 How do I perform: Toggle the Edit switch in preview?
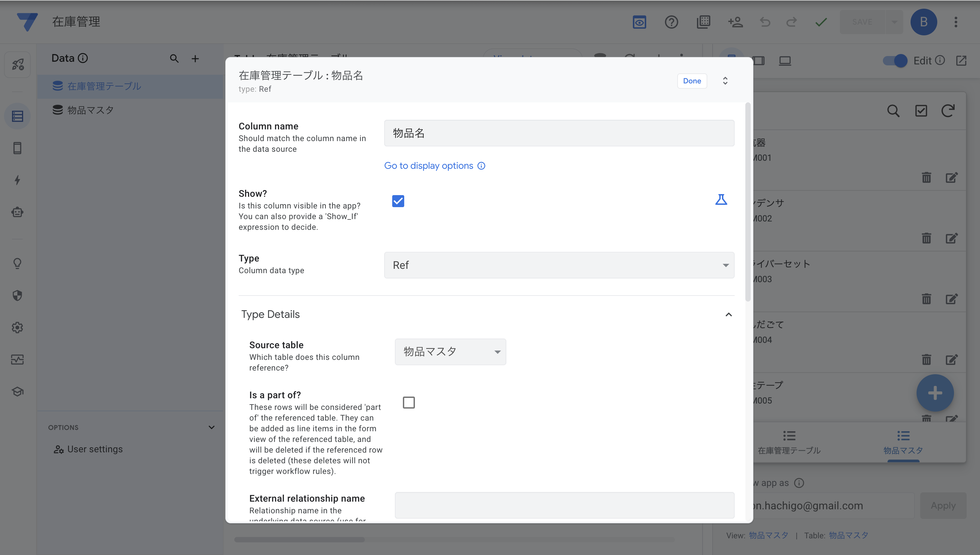895,61
